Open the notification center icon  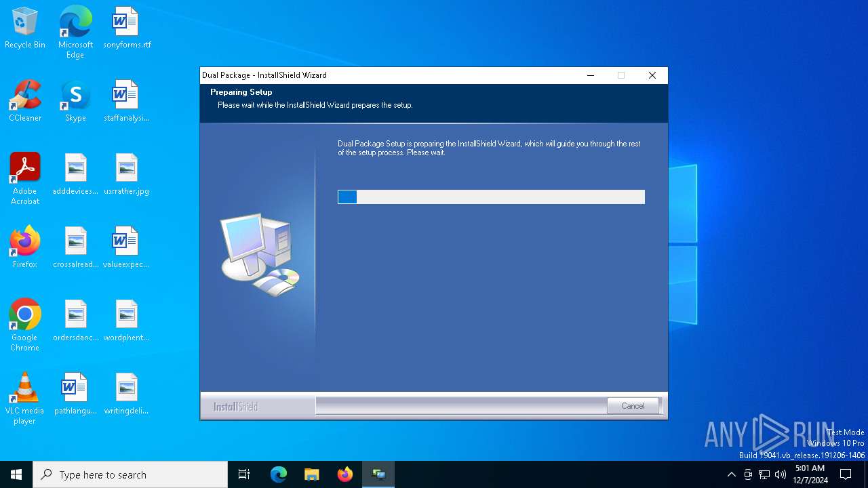[846, 474]
